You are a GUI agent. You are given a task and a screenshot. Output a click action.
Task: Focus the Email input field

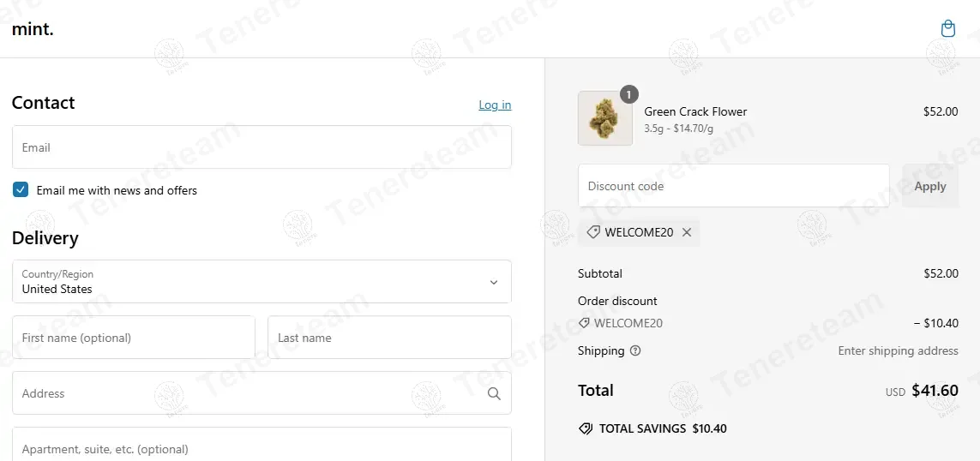coord(262,147)
